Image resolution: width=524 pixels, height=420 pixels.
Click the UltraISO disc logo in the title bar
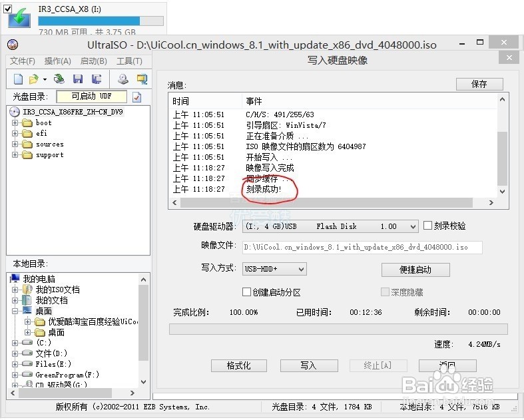pyautogui.click(x=13, y=45)
